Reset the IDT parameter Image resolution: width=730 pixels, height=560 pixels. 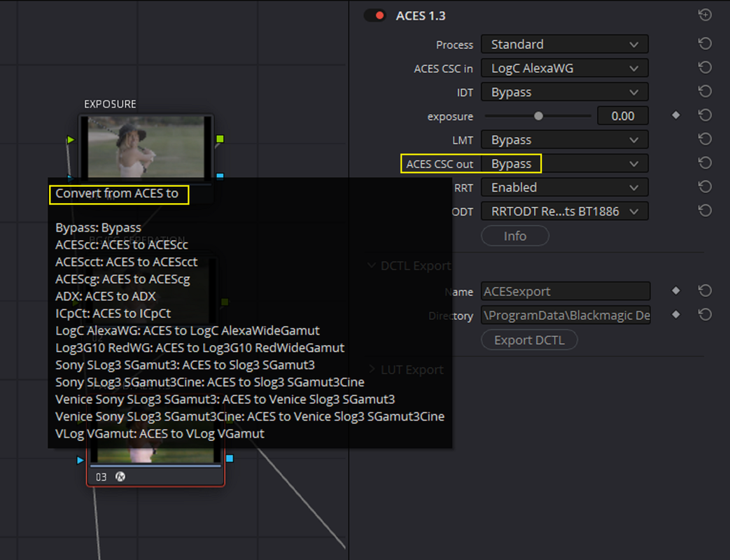click(705, 91)
